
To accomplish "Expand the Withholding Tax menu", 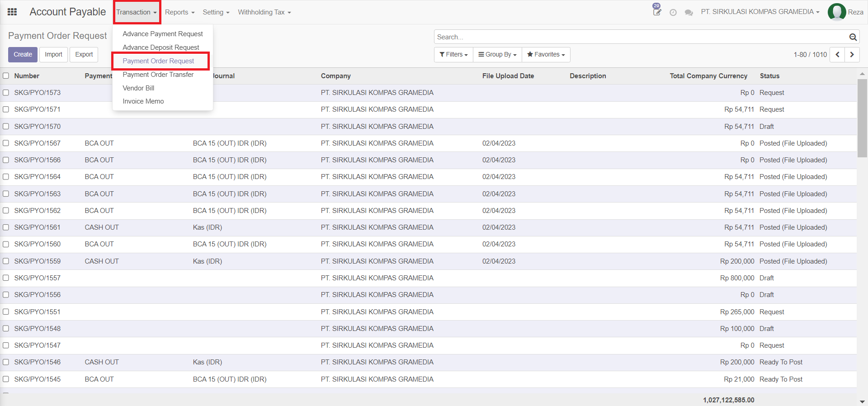I will click(264, 12).
